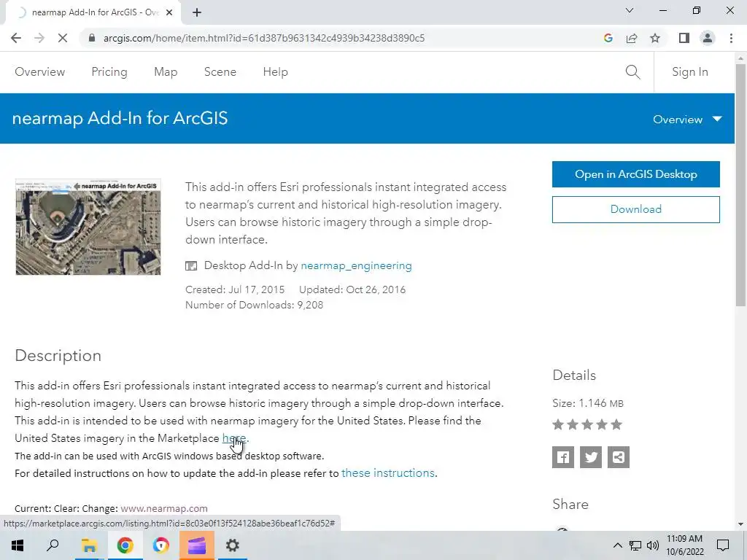
Task: Open the volume control
Action: tap(653, 545)
